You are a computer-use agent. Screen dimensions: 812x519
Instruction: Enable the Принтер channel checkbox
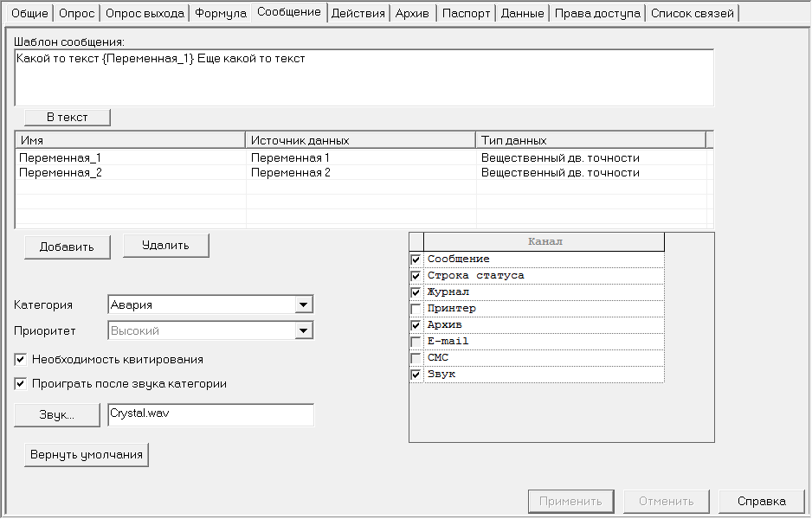click(416, 309)
